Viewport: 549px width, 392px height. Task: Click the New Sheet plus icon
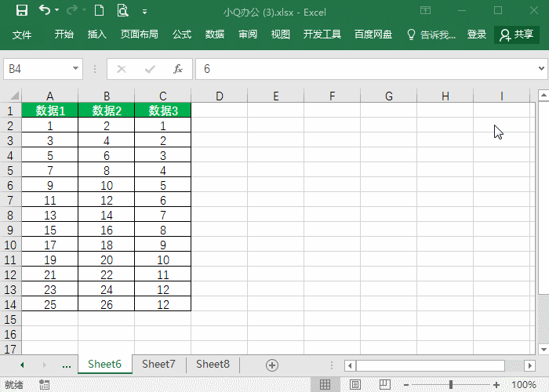click(x=272, y=365)
